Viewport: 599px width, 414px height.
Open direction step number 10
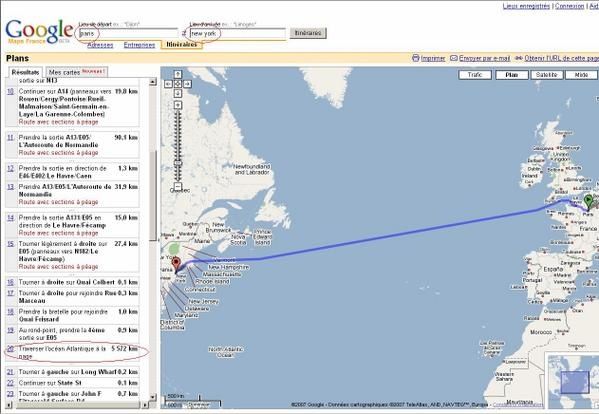click(x=10, y=92)
